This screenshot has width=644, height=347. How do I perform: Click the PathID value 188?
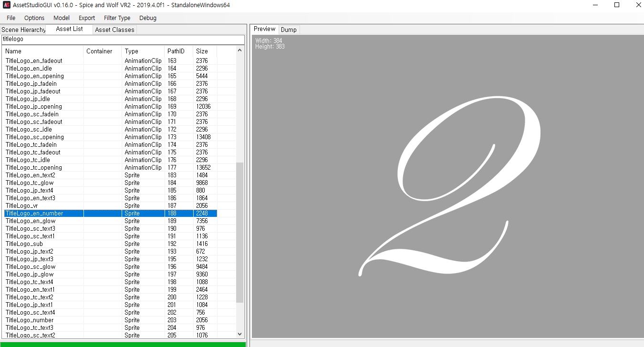[172, 213]
